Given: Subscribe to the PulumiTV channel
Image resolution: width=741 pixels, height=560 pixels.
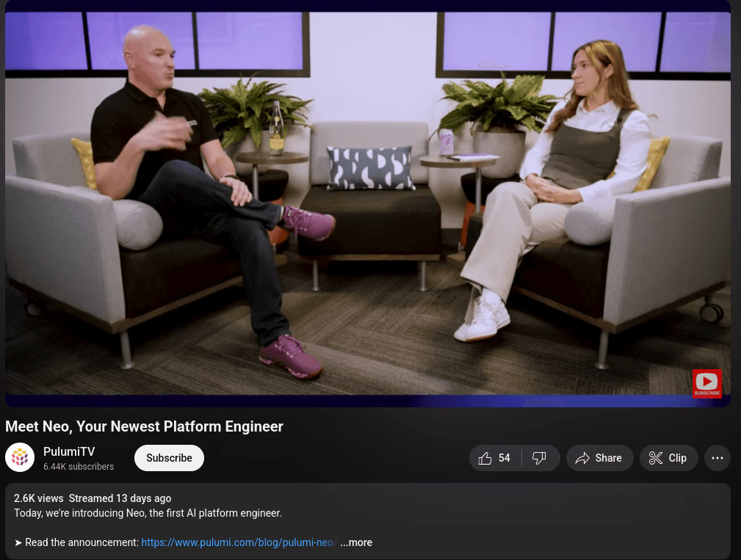Looking at the screenshot, I should [169, 458].
